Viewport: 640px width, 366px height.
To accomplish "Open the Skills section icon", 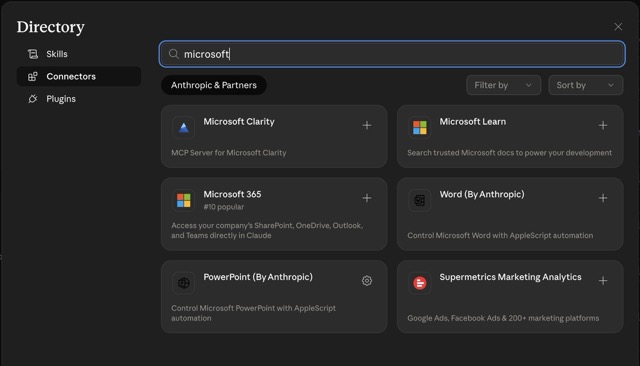I will [x=33, y=54].
